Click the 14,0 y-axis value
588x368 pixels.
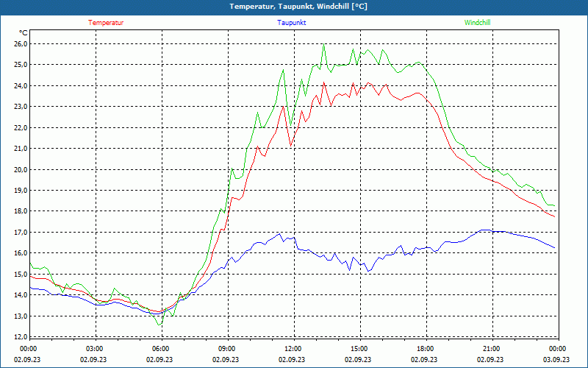click(21, 295)
